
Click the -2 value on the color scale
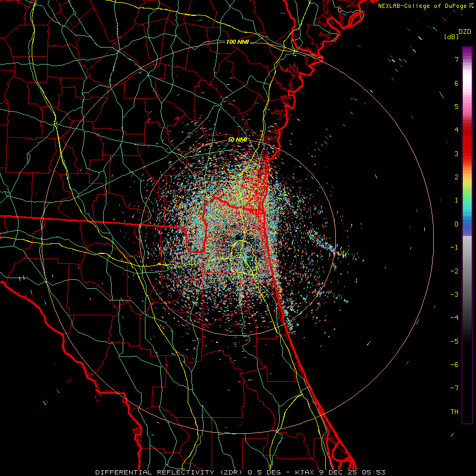[454, 271]
